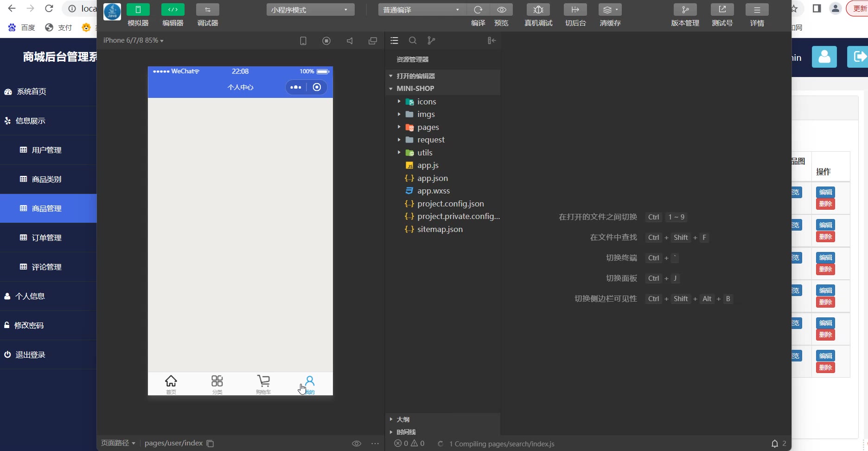
Task: Open real device debugging (真机调试)
Action: tap(538, 10)
